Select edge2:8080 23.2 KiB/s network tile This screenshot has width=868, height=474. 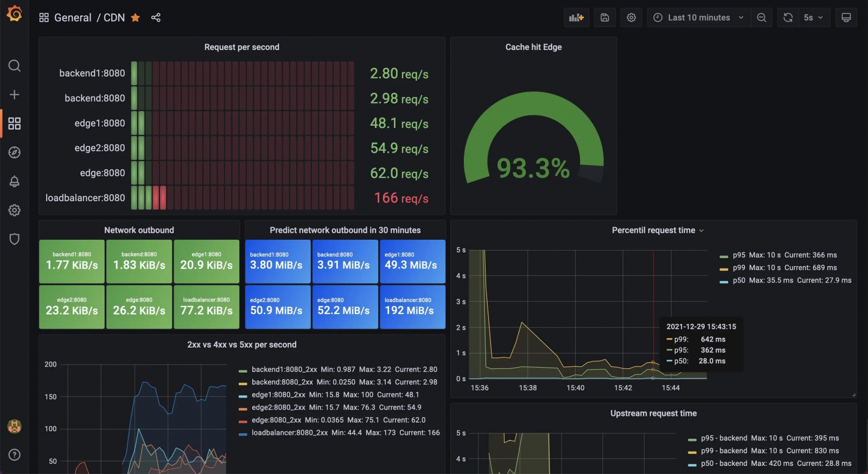point(72,307)
